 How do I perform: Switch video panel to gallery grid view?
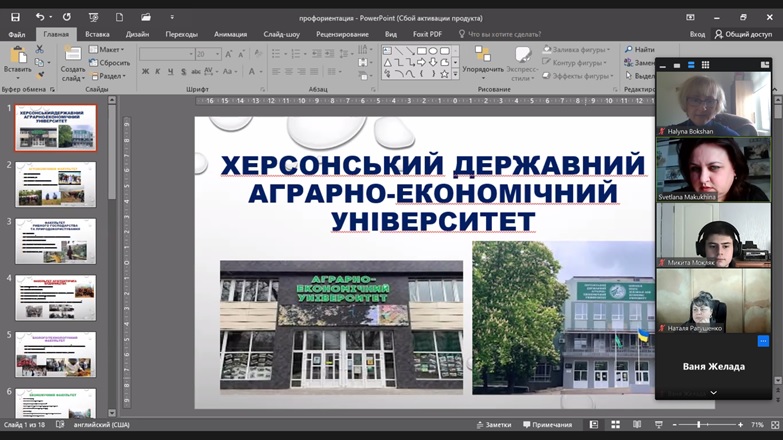point(705,65)
